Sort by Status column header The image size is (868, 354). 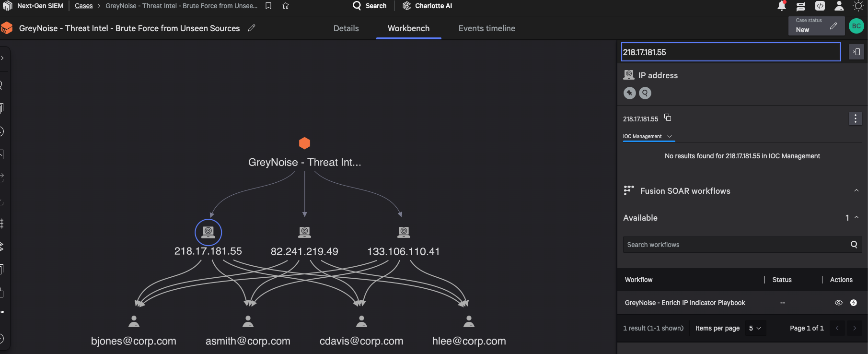(782, 280)
